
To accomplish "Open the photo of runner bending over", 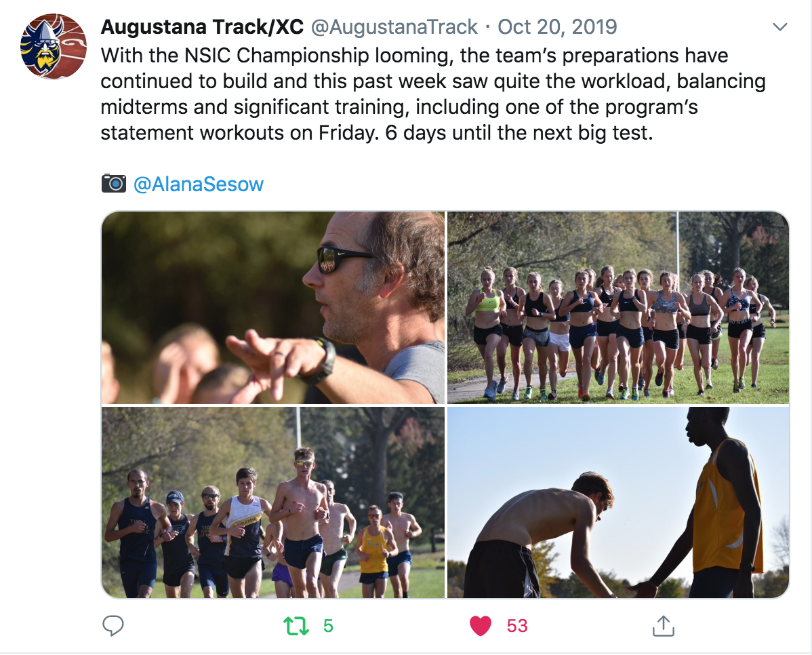I will click(618, 502).
